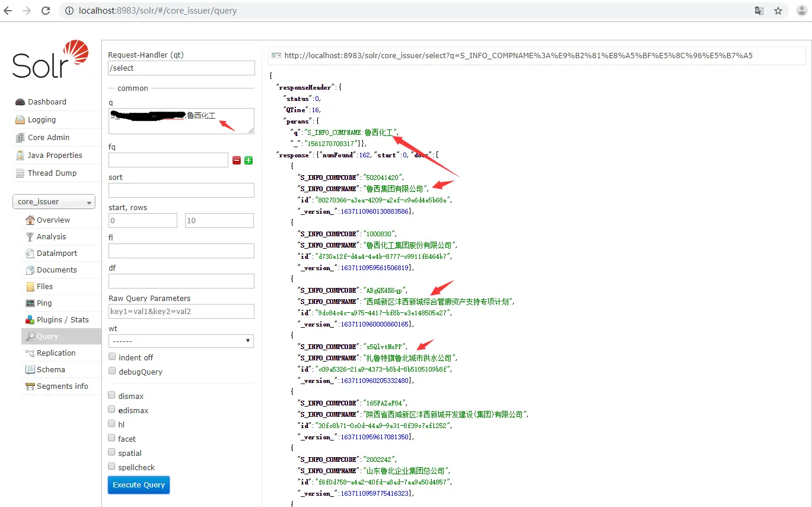This screenshot has width=812, height=507.
Task: Click browser back arrow
Action: pos(8,11)
